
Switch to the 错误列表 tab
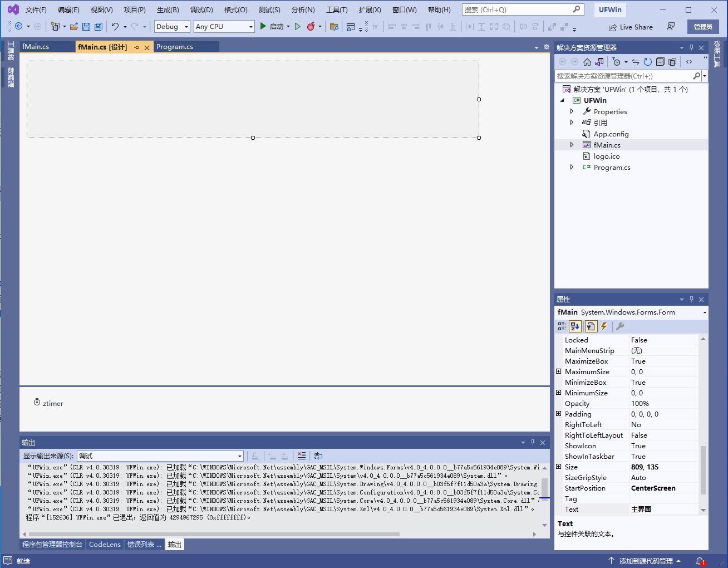(144, 544)
